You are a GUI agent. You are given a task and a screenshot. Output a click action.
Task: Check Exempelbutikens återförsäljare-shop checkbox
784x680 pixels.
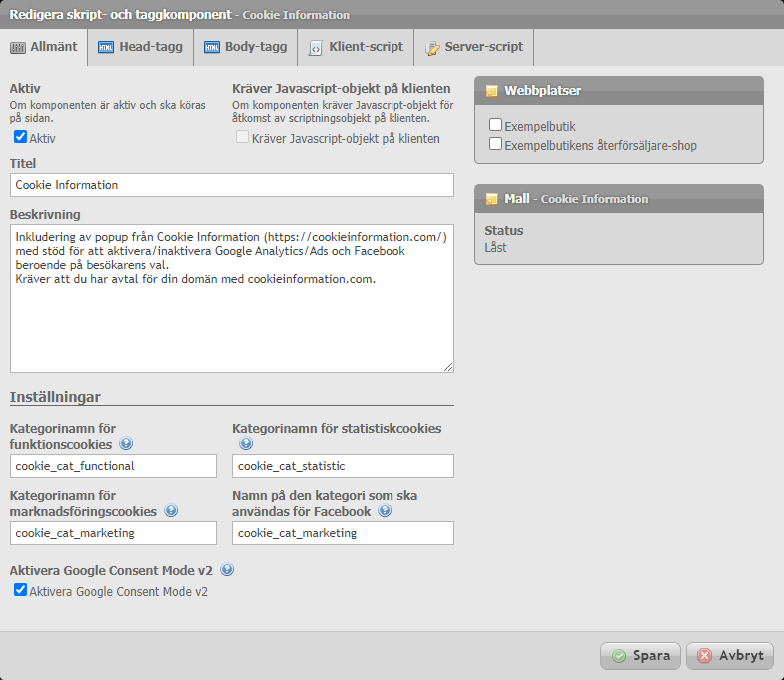tap(495, 144)
